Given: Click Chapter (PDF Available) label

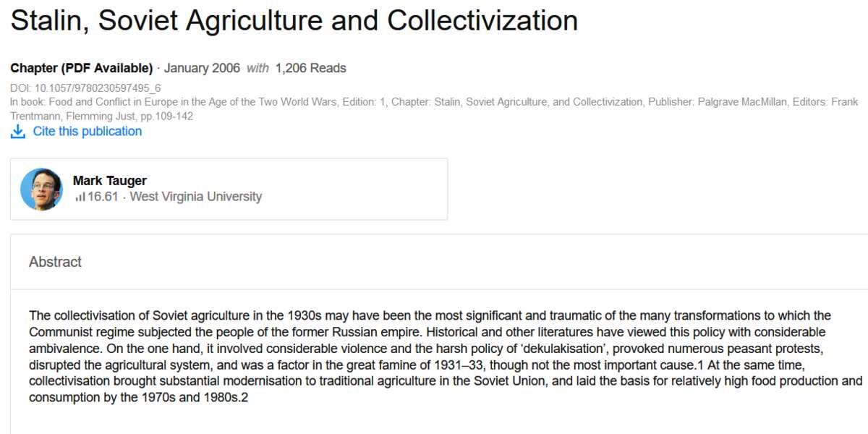Looking at the screenshot, I should (82, 69).
